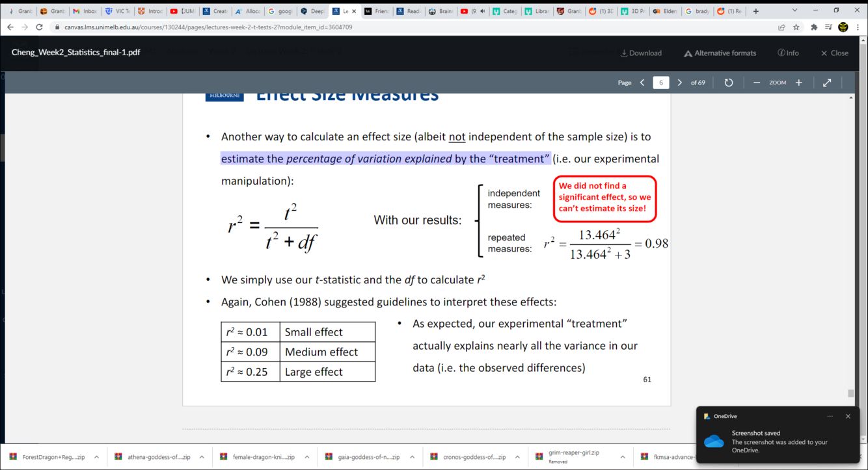Switch to the VIC Tr tab
868x470 pixels.
pos(118,11)
